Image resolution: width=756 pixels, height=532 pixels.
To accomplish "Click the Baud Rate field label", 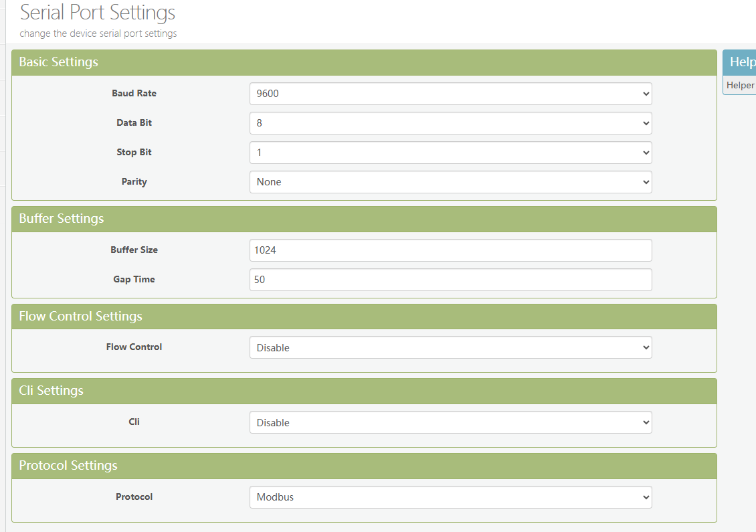I will 134,94.
